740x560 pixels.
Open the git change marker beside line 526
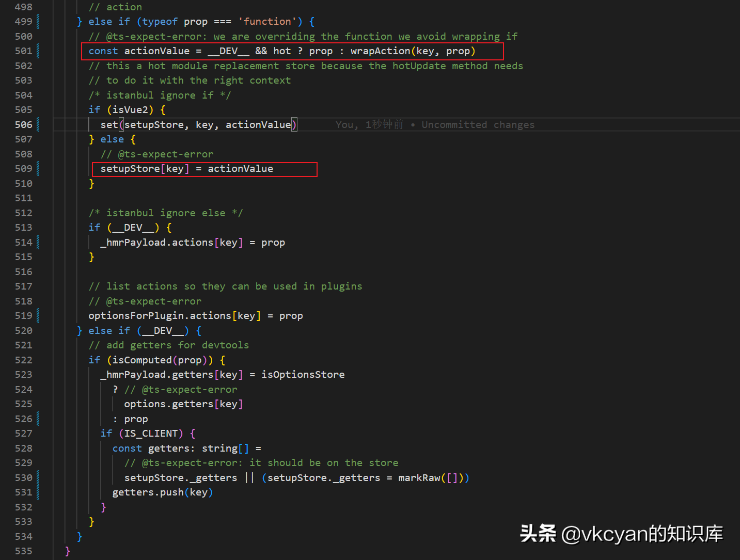point(38,419)
